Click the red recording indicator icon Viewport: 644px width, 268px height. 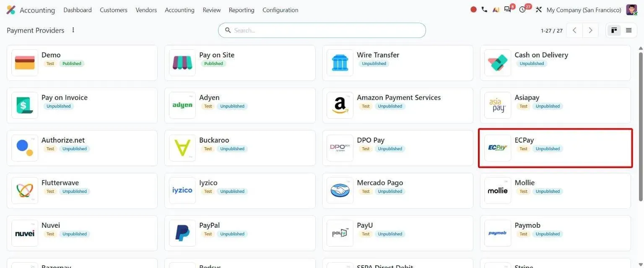click(x=473, y=9)
